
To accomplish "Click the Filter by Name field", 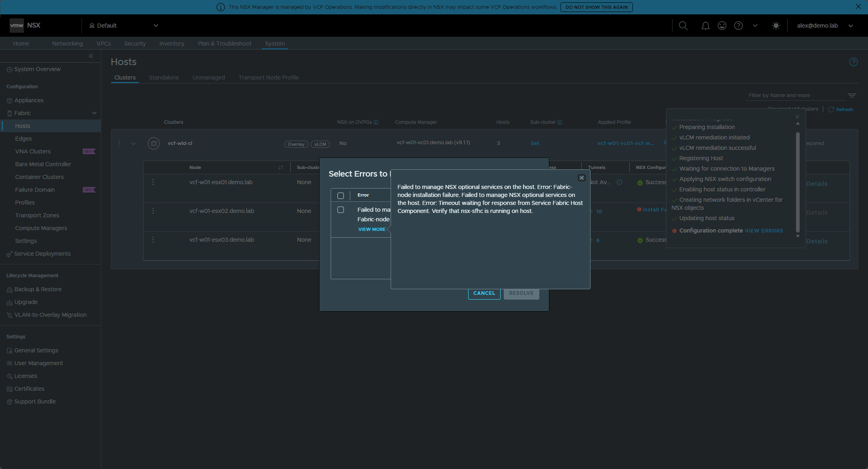I will click(x=796, y=95).
